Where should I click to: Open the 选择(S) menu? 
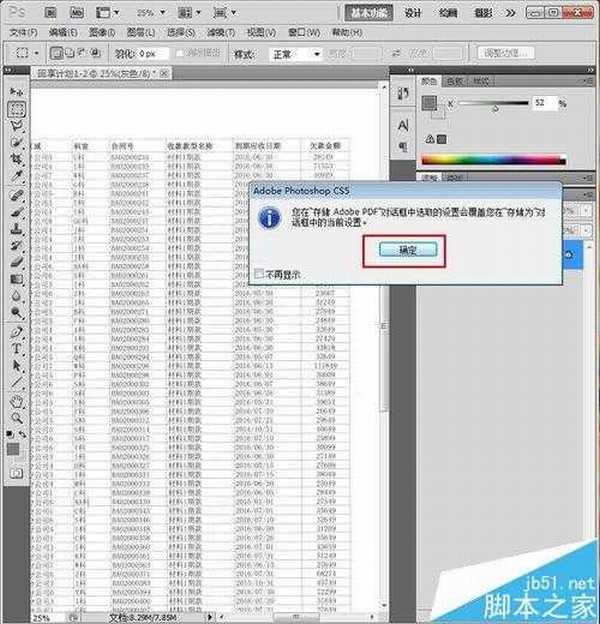click(x=181, y=32)
